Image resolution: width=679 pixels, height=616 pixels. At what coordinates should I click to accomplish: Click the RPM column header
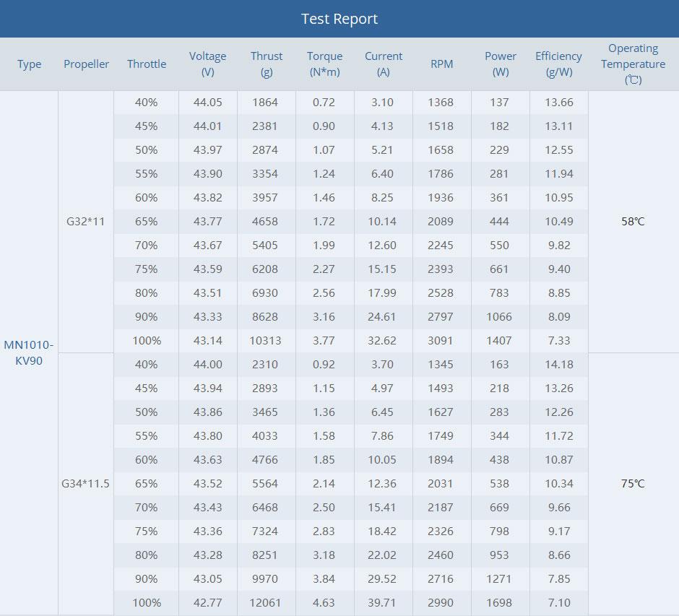pyautogui.click(x=441, y=64)
